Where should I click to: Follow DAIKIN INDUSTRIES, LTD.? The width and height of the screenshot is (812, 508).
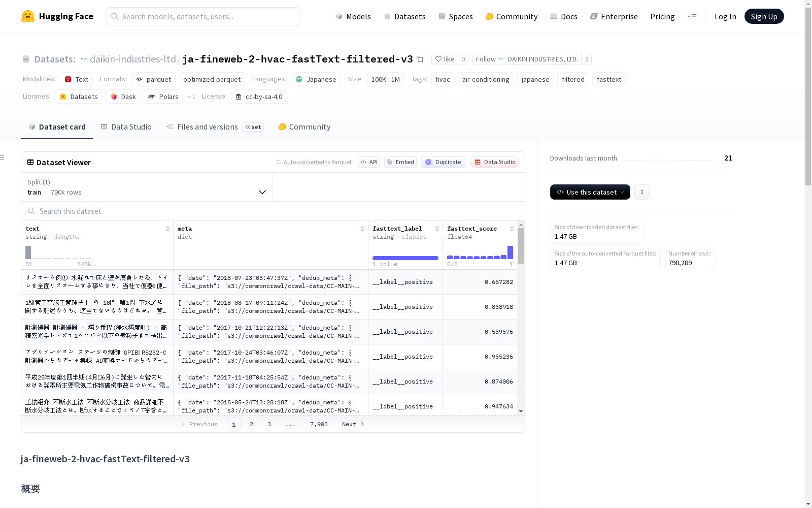click(x=527, y=59)
